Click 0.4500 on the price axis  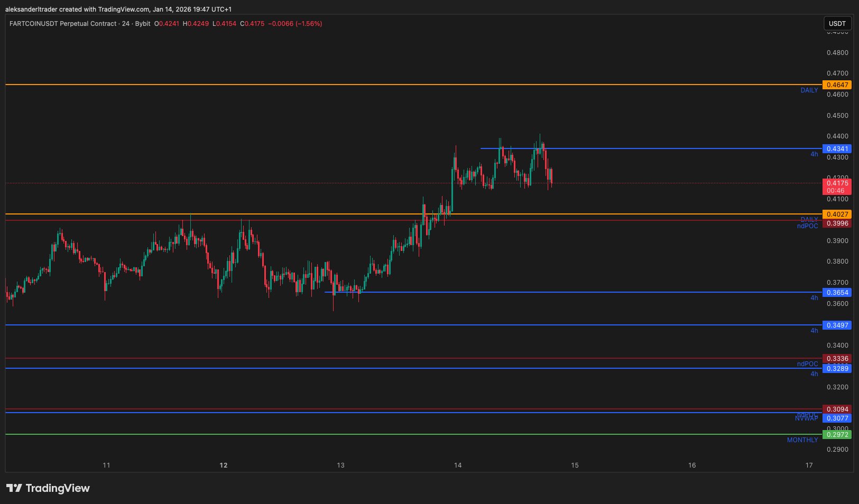pos(837,116)
